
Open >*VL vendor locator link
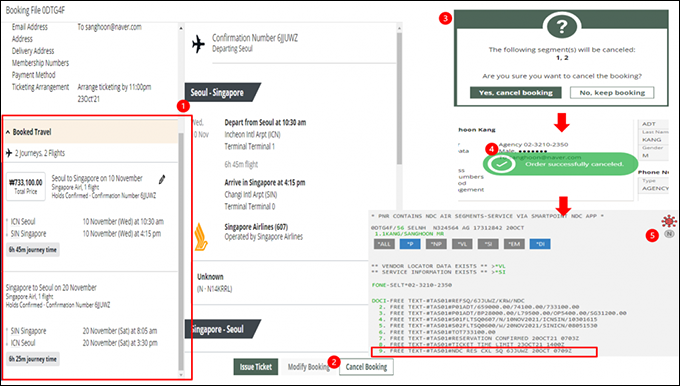pos(498,266)
